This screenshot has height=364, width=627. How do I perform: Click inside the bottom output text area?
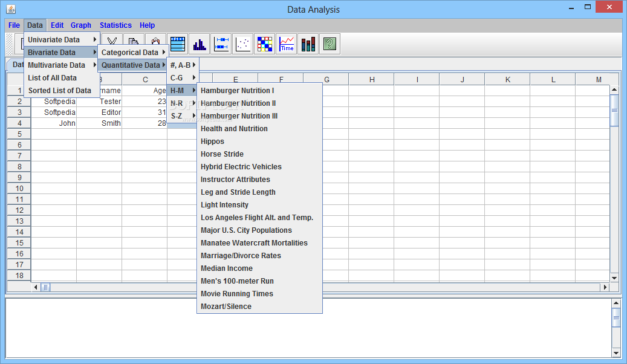point(308,328)
